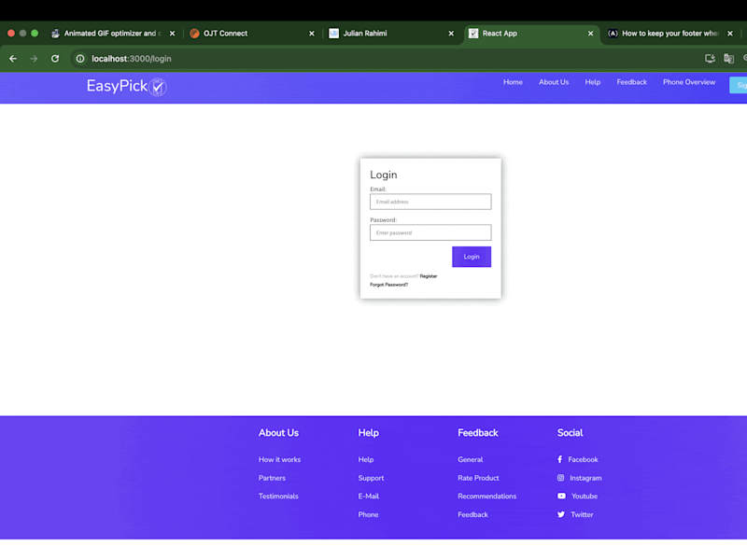Image resolution: width=747 pixels, height=560 pixels.
Task: Open About Us in the navbar
Action: (554, 82)
